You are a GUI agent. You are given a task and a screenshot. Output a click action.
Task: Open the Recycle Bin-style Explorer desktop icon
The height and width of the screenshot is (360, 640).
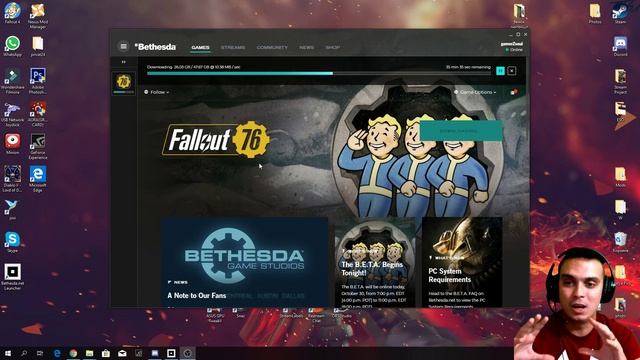620,242
